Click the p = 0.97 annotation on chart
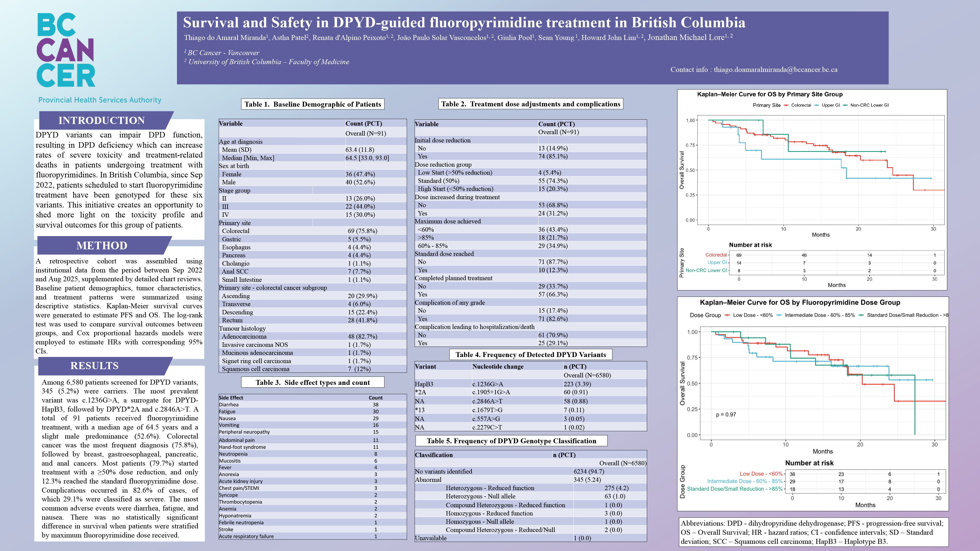Viewport: 980px width, 551px height. tap(726, 414)
